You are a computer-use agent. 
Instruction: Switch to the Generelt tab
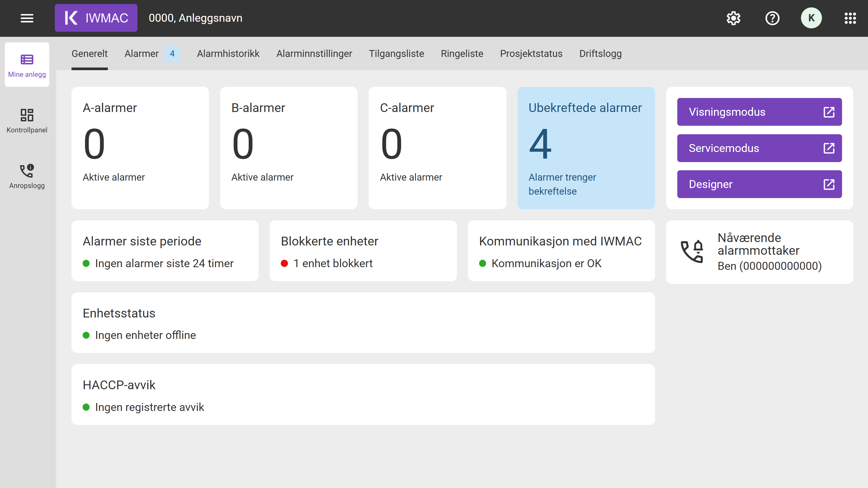click(89, 53)
